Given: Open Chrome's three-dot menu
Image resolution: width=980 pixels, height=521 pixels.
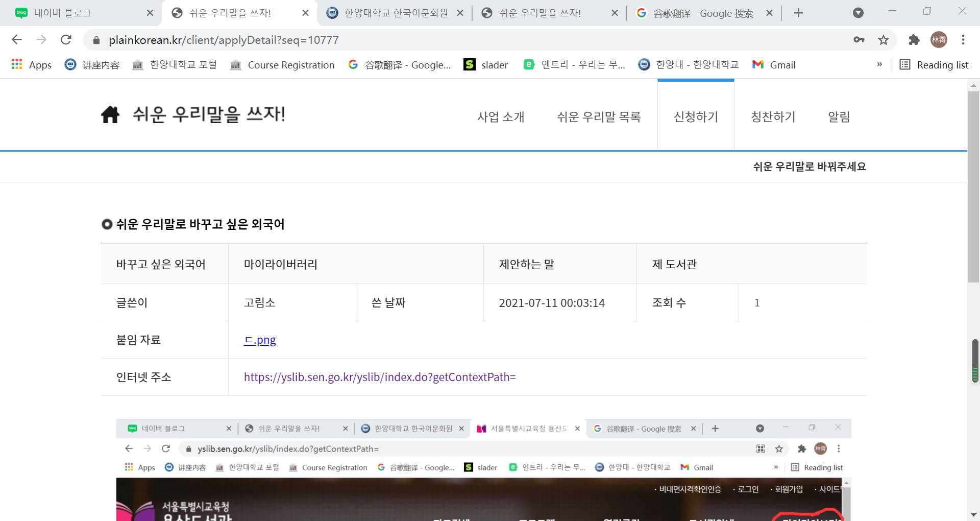Looking at the screenshot, I should click(x=963, y=40).
